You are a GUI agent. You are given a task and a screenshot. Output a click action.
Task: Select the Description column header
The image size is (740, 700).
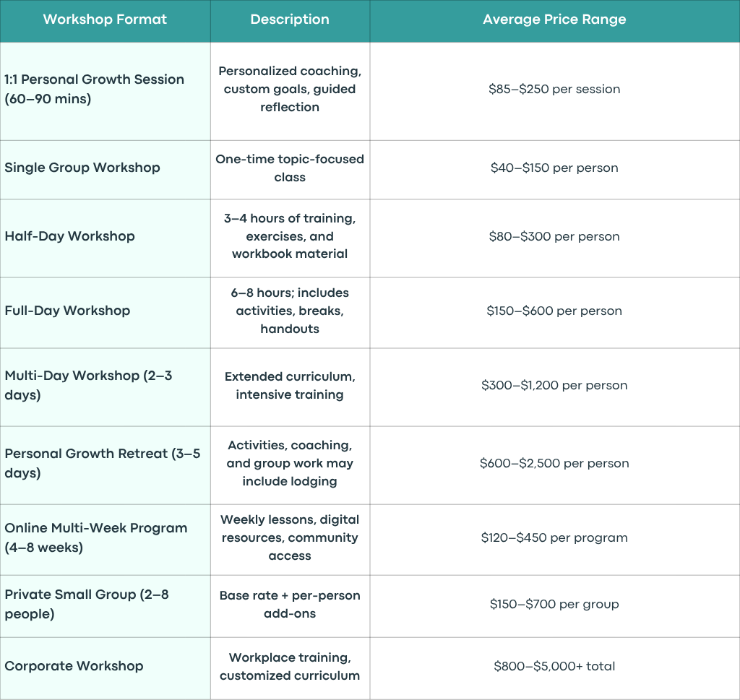pyautogui.click(x=290, y=20)
